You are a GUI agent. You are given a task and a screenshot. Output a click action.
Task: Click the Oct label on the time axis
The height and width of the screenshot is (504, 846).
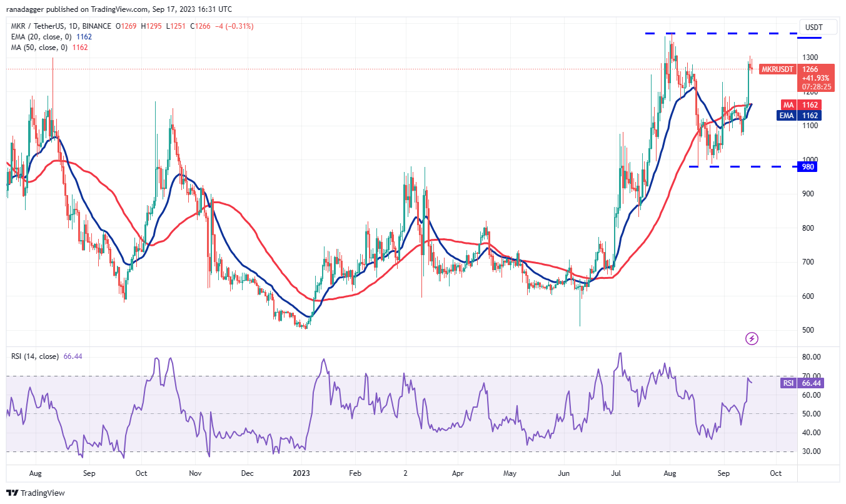(x=775, y=474)
